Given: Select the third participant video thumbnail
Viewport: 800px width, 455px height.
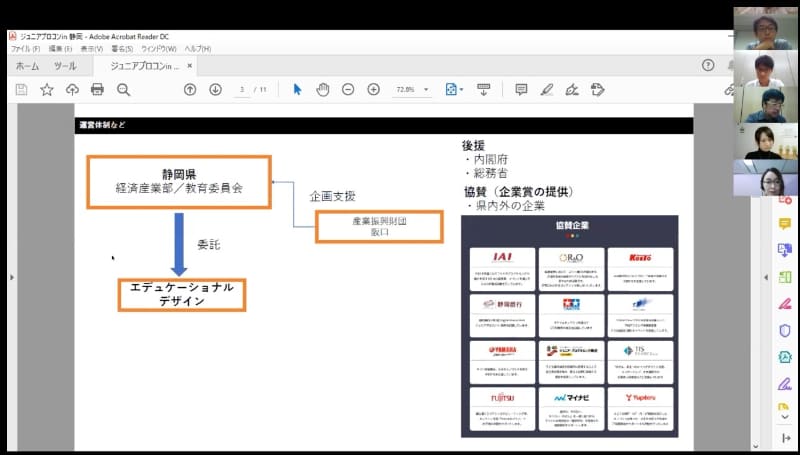Looking at the screenshot, I should [766, 106].
